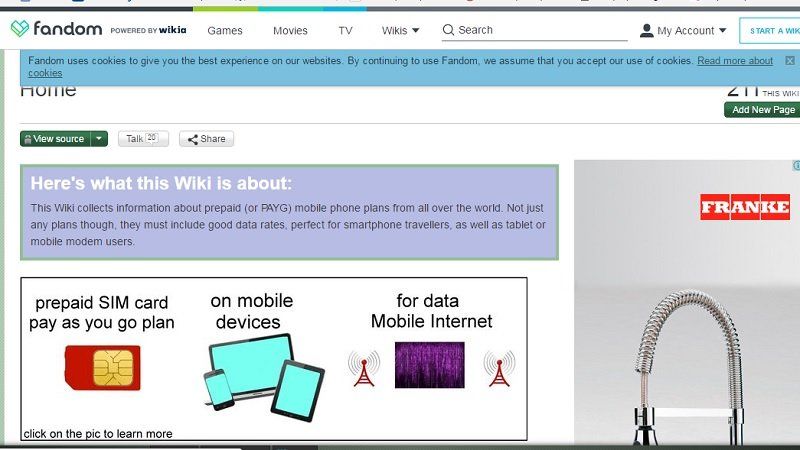Expand the arrow beside View source

98,139
